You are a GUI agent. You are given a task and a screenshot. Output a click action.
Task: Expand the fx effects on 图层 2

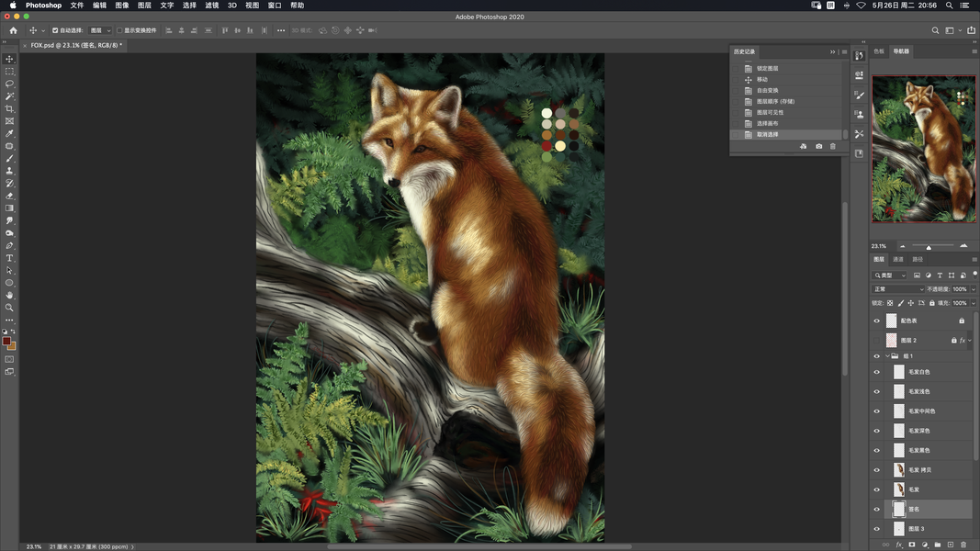click(970, 341)
